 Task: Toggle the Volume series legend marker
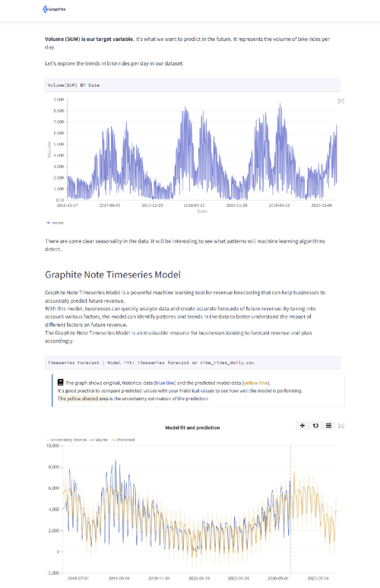49,223
